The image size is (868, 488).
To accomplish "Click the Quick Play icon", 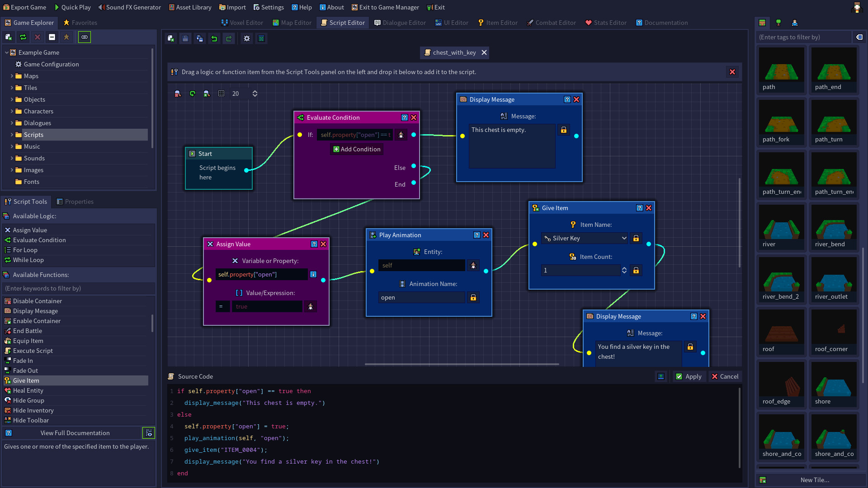I will pyautogui.click(x=56, y=7).
